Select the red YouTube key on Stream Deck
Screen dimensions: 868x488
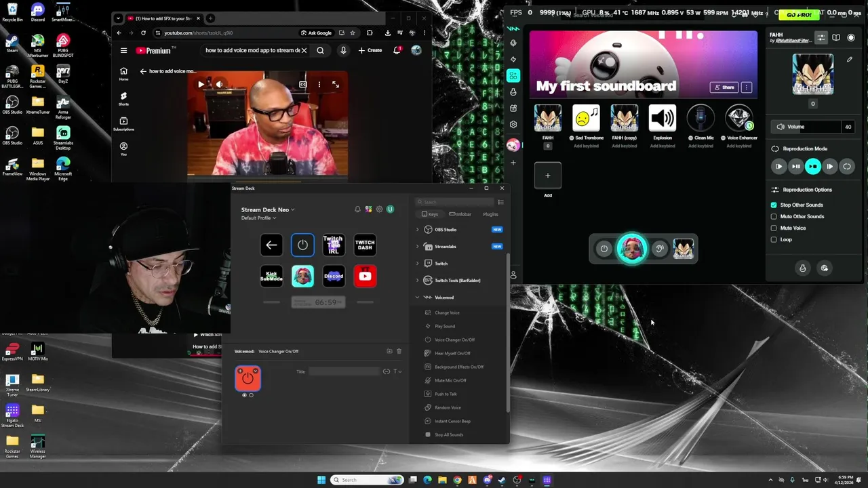pos(365,276)
